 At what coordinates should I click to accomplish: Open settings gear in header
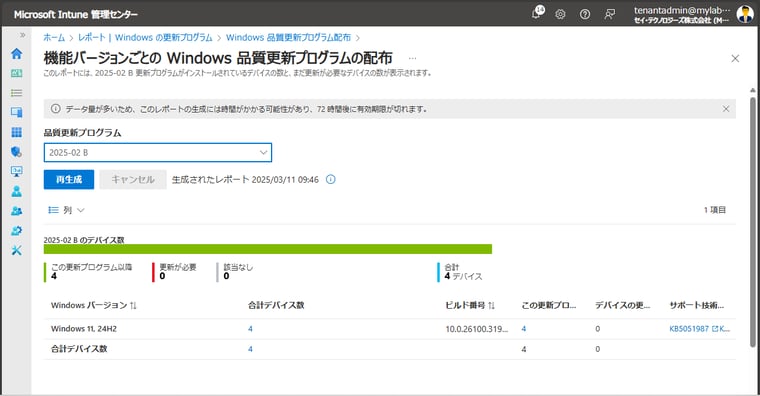[x=560, y=14]
